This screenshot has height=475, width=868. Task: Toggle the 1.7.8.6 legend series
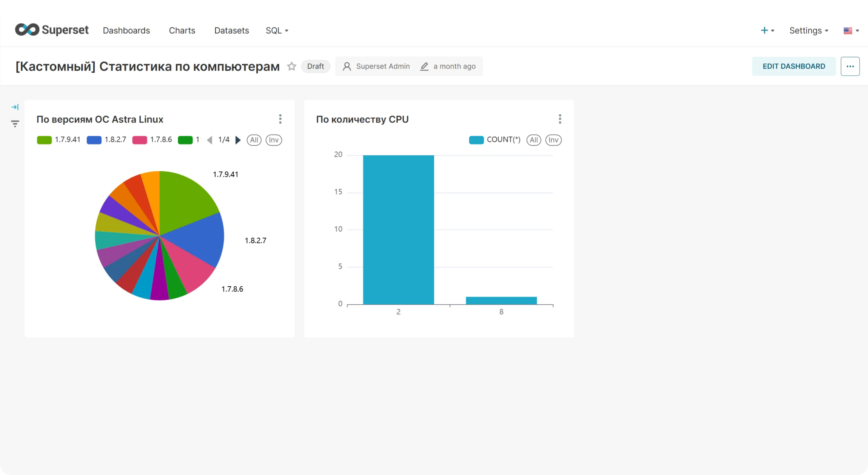[x=152, y=140]
